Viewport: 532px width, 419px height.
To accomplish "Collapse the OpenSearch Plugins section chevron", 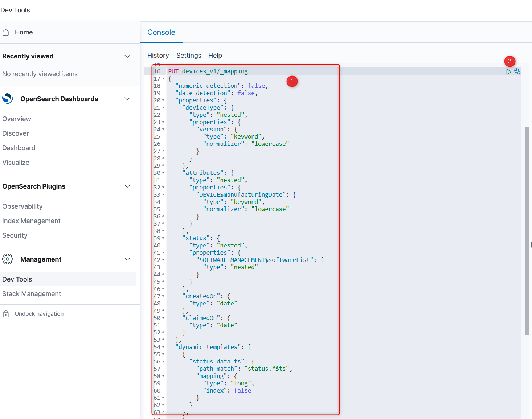I will 127,186.
